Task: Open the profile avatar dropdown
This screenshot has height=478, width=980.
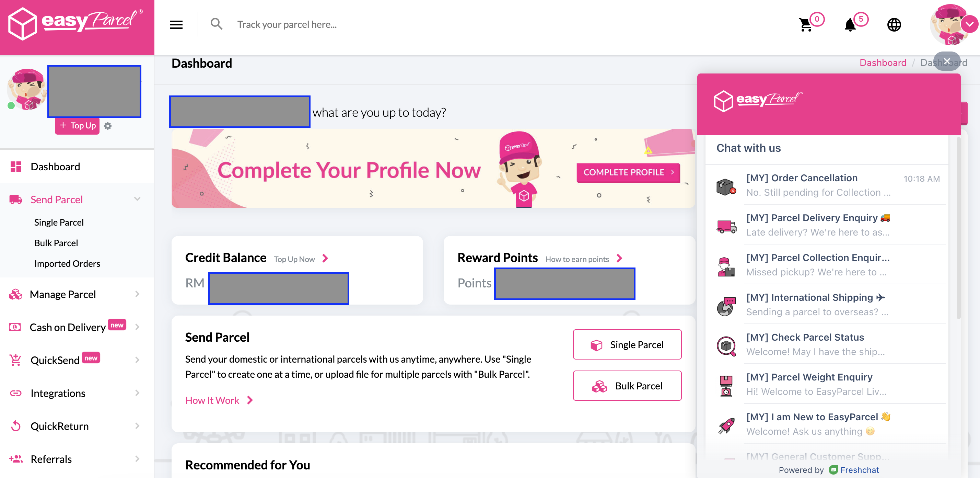Action: pos(969,24)
